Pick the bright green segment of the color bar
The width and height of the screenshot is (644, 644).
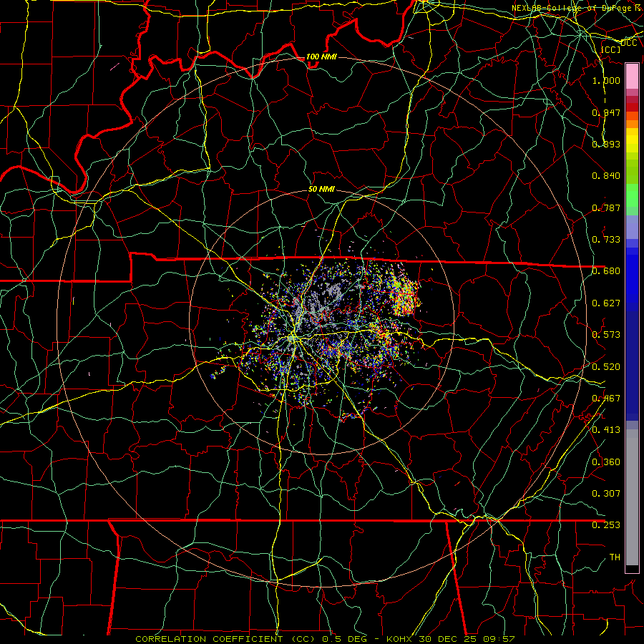(x=632, y=195)
